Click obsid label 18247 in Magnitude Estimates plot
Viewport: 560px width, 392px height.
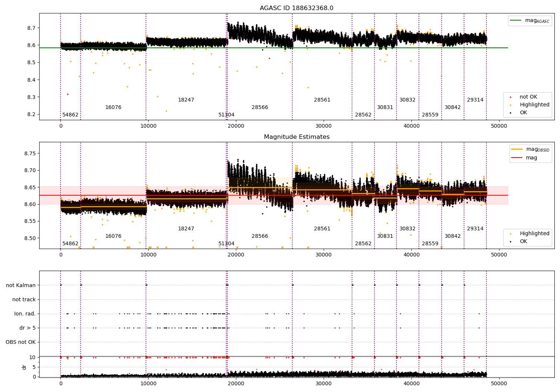click(x=186, y=229)
